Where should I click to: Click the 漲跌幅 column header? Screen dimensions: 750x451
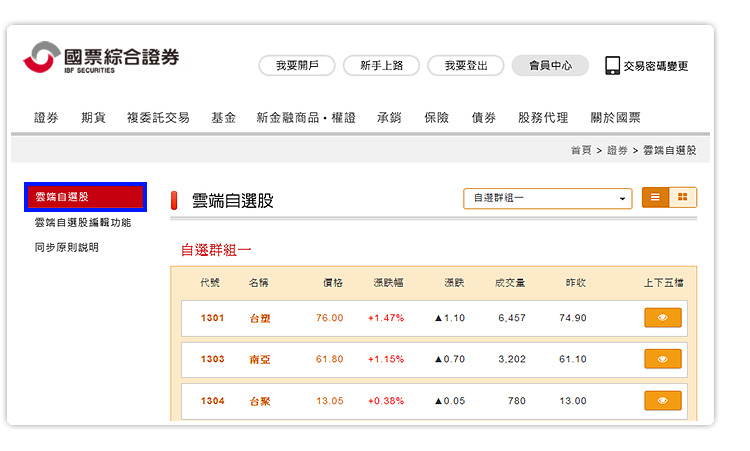point(388,283)
